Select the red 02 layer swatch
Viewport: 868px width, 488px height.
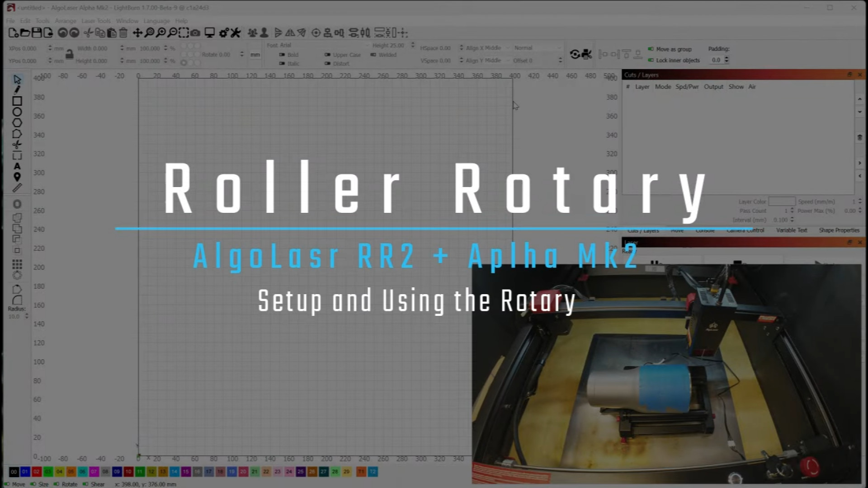(x=37, y=472)
